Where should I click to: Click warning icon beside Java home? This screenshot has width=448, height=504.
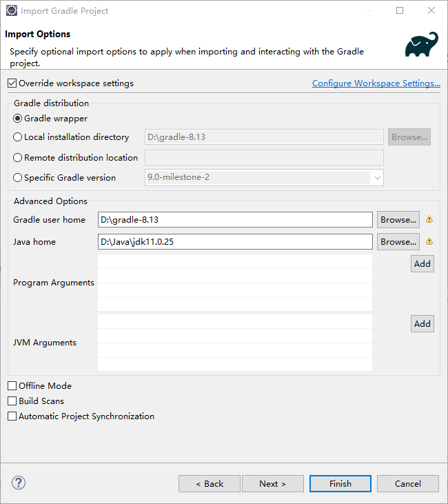pos(429,241)
